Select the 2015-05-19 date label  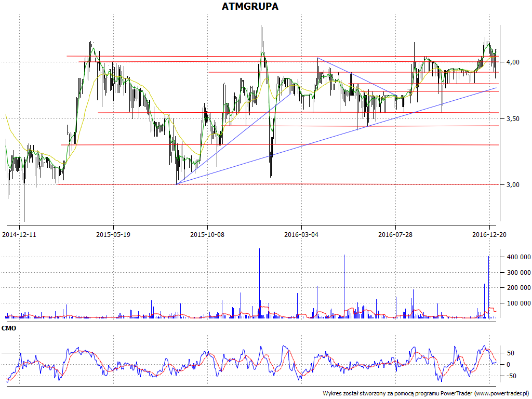(x=113, y=234)
